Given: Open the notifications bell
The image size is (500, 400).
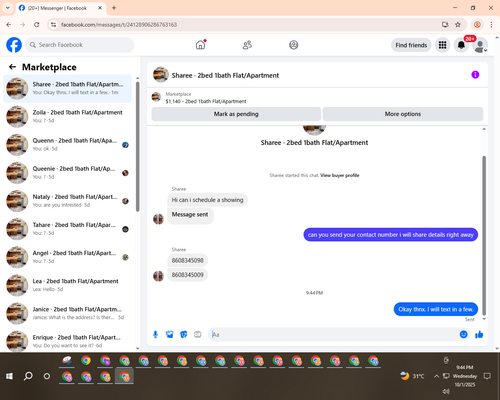Looking at the screenshot, I should [x=461, y=45].
